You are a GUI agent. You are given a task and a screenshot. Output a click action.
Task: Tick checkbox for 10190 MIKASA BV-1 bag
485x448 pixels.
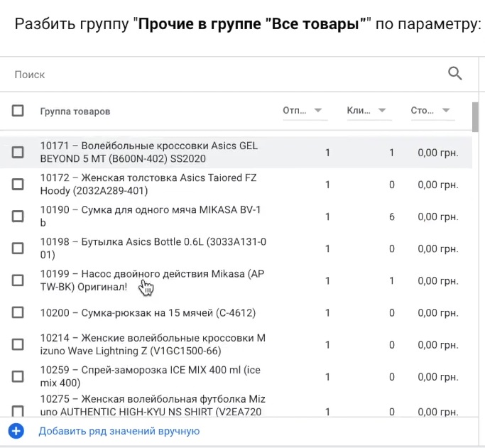(18, 216)
